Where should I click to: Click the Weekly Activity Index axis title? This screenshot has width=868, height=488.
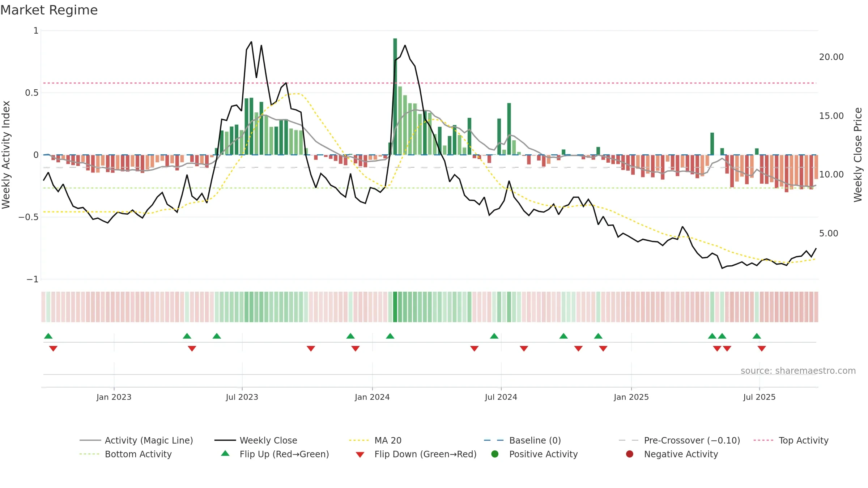coord(6,155)
